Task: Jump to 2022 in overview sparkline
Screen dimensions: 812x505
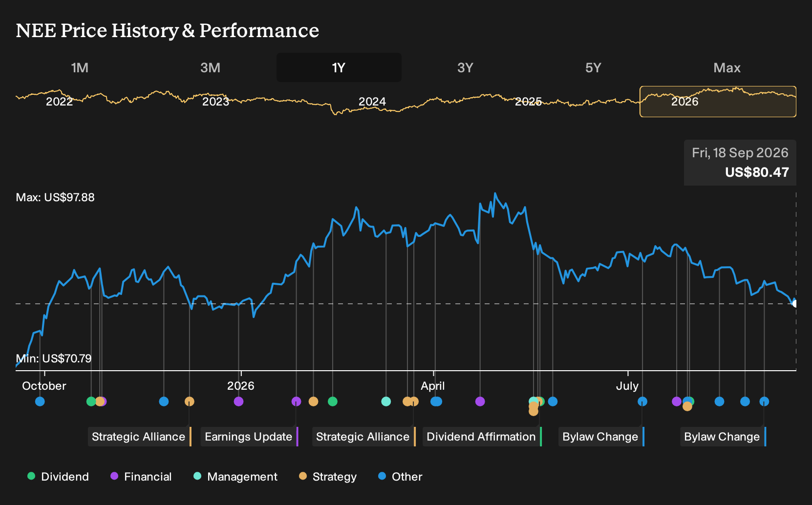Action: tap(59, 102)
